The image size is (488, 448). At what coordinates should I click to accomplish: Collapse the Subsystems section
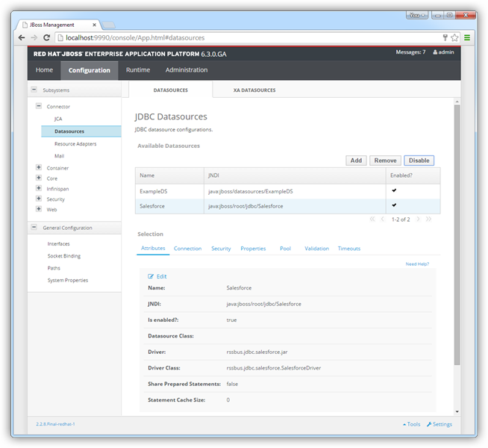click(34, 90)
